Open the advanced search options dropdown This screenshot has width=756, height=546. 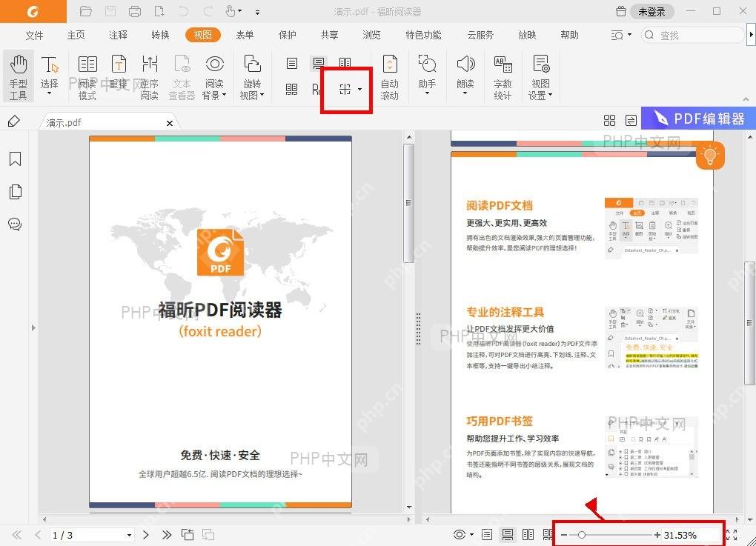pyautogui.click(x=621, y=35)
